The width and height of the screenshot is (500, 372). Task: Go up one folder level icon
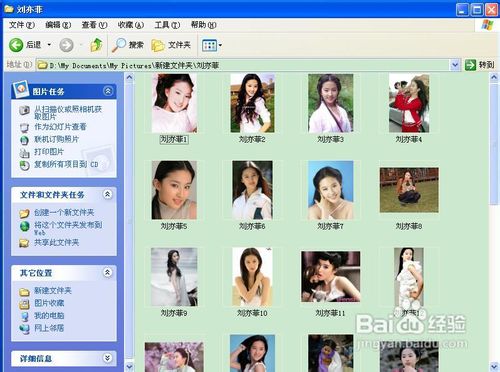[96, 45]
